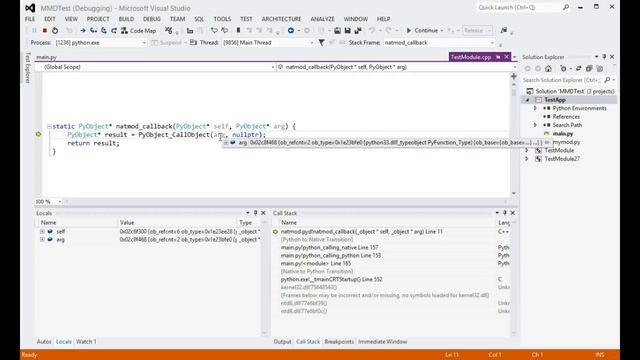Click Collapse All icon in Solution Explorer

[x=589, y=69]
